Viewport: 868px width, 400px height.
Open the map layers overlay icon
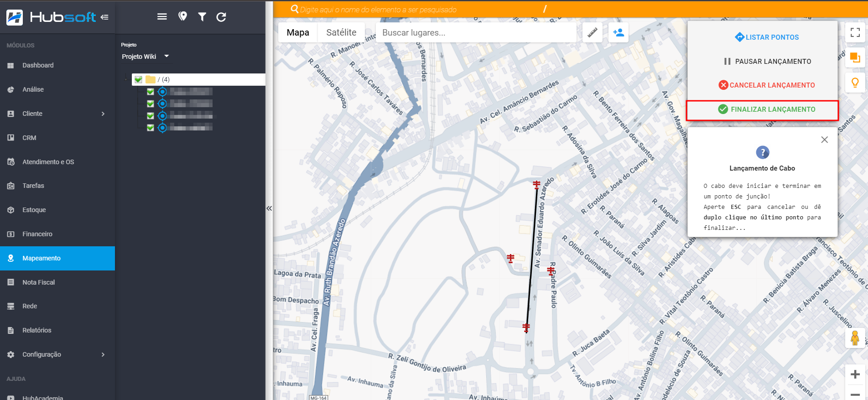(855, 58)
